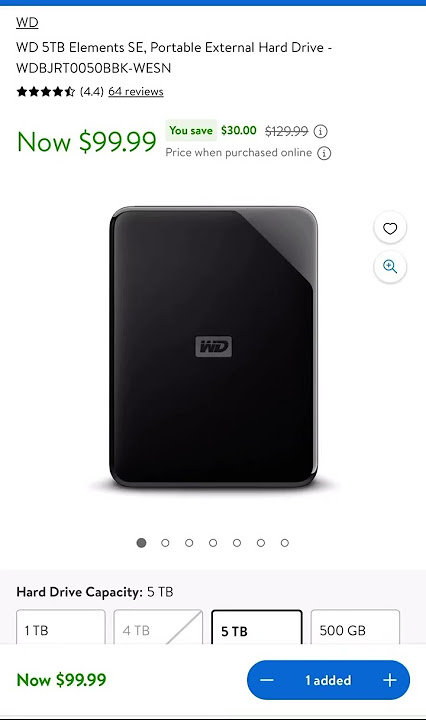The image size is (426, 720).
Task: Increase quantity with plus icon
Action: [390, 680]
